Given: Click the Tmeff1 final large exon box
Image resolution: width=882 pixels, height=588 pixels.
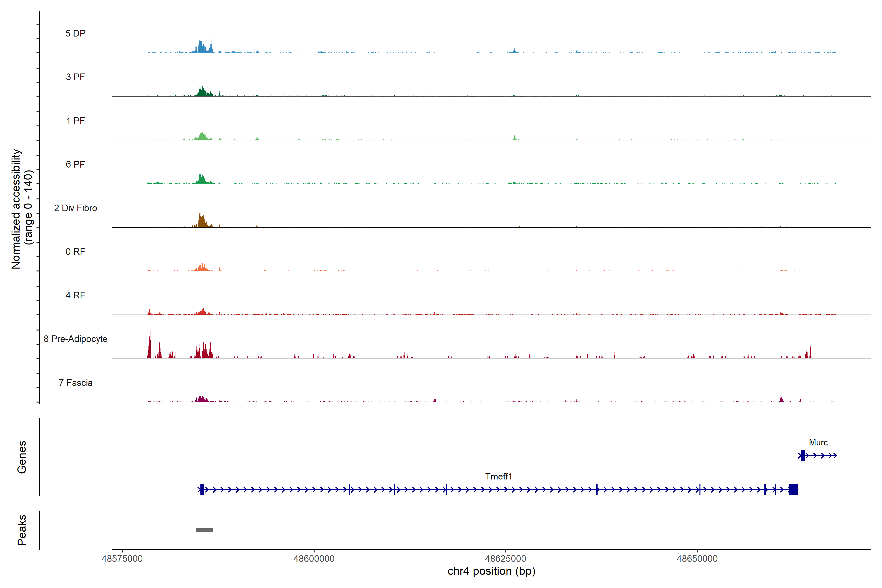Looking at the screenshot, I should pyautogui.click(x=793, y=489).
